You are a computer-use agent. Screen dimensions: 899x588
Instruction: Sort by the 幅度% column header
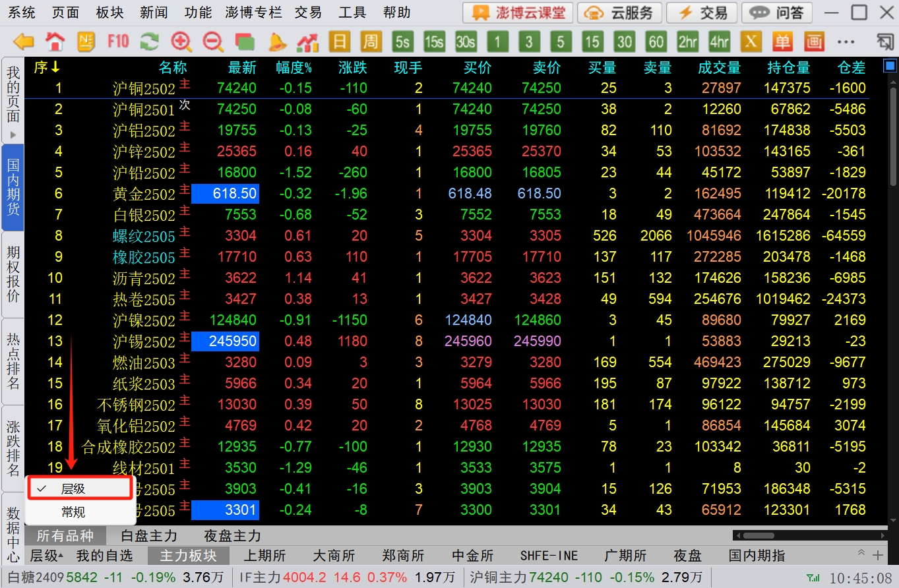pyautogui.click(x=294, y=67)
